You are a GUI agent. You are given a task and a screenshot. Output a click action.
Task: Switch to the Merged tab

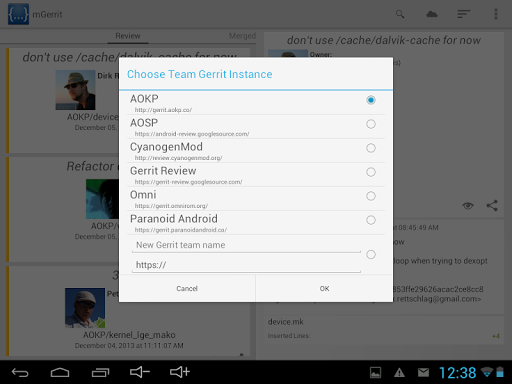242,36
